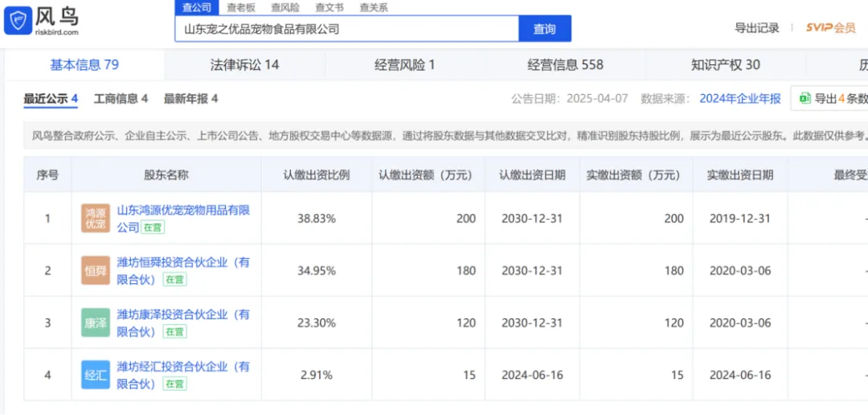Switch to 法律诉讼 14 tab

[x=244, y=65]
